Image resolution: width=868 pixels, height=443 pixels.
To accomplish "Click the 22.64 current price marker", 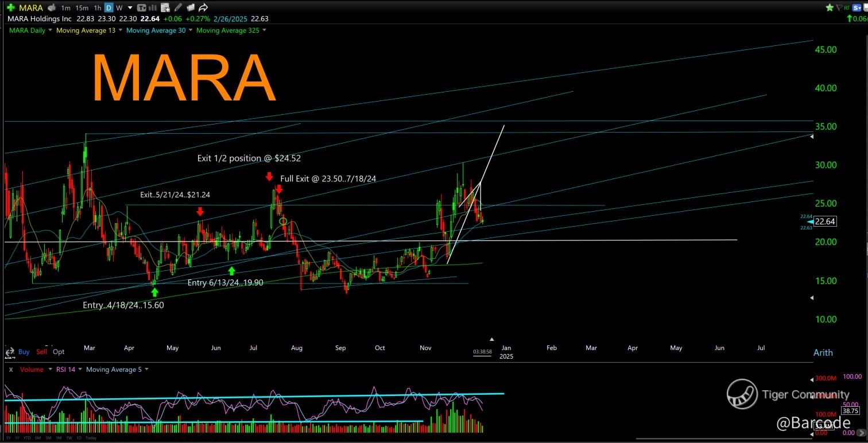I will (824, 222).
